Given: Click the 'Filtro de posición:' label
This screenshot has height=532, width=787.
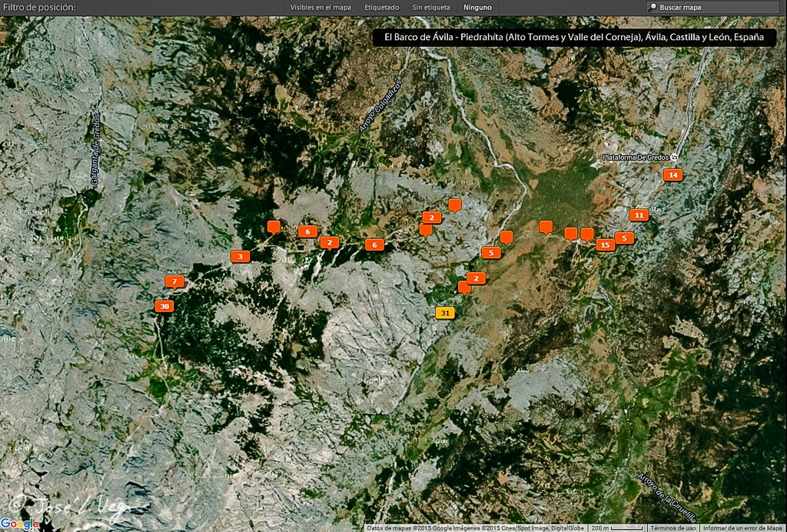Looking at the screenshot, I should (x=39, y=7).
